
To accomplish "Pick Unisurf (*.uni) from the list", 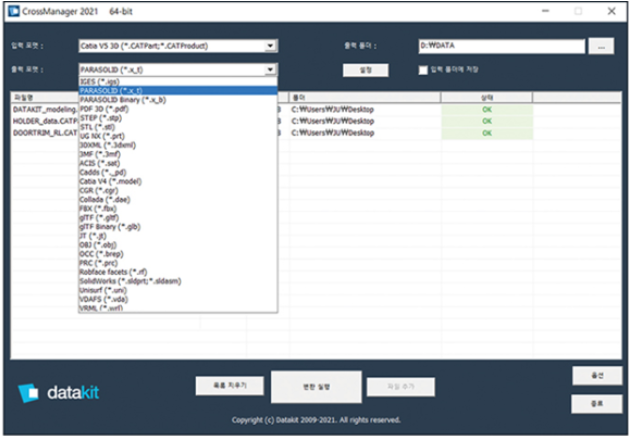I will click(x=178, y=290).
